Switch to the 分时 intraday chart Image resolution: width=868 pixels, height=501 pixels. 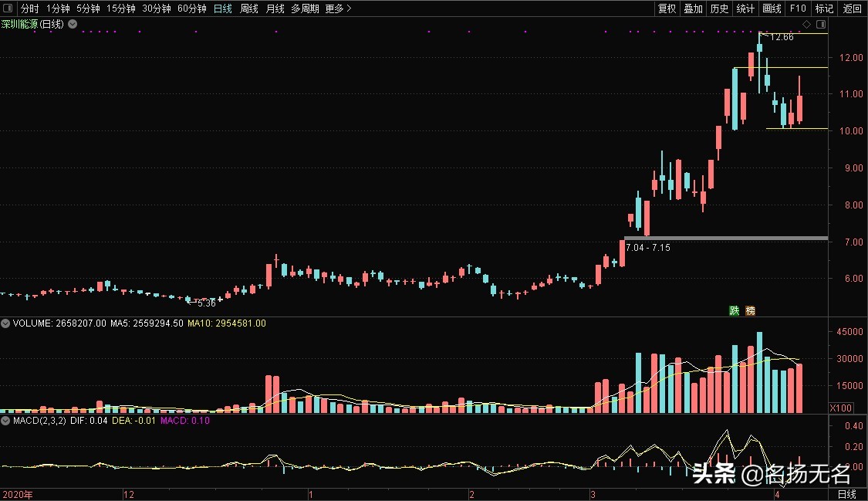click(30, 8)
